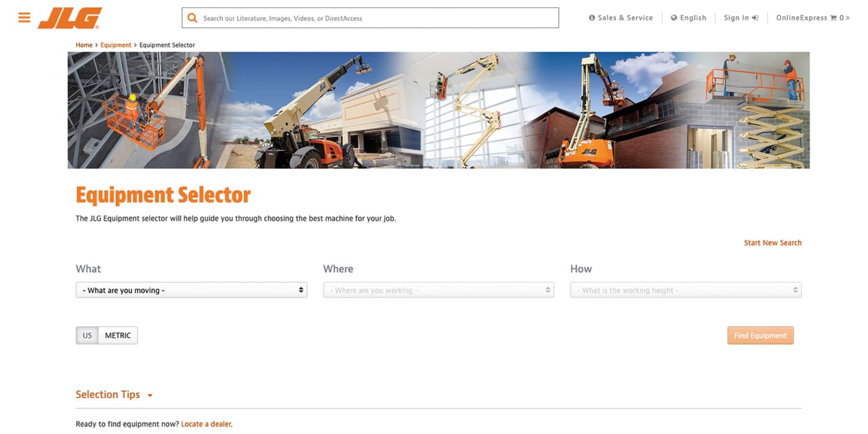Open the Equipment breadcrumb link
The width and height of the screenshot is (868, 434).
pos(116,45)
